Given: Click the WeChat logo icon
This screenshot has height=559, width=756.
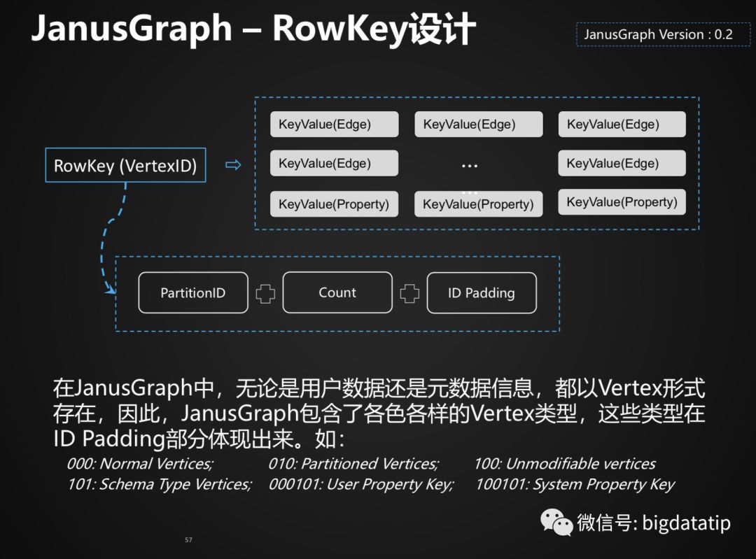Looking at the screenshot, I should click(x=556, y=523).
